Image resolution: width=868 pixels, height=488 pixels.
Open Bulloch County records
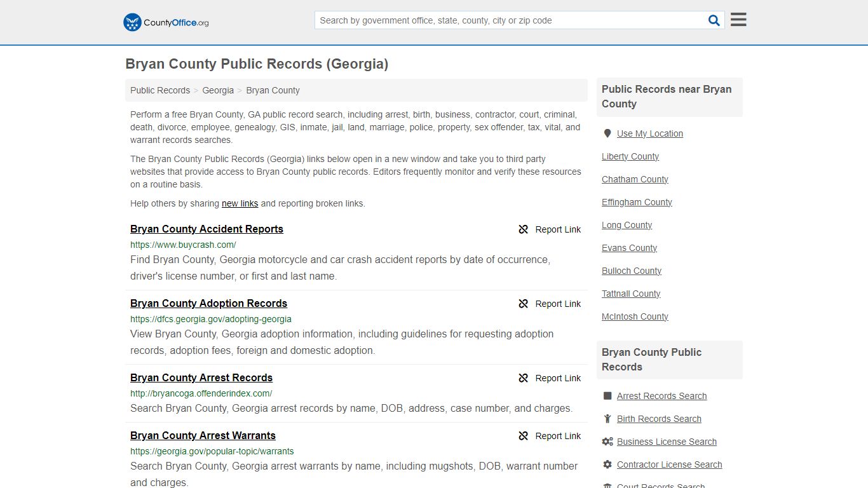pyautogui.click(x=632, y=271)
